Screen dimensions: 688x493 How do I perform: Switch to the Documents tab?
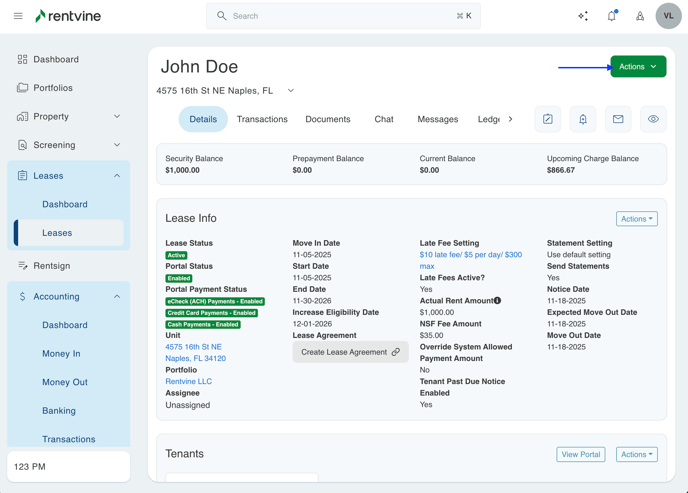(x=328, y=119)
